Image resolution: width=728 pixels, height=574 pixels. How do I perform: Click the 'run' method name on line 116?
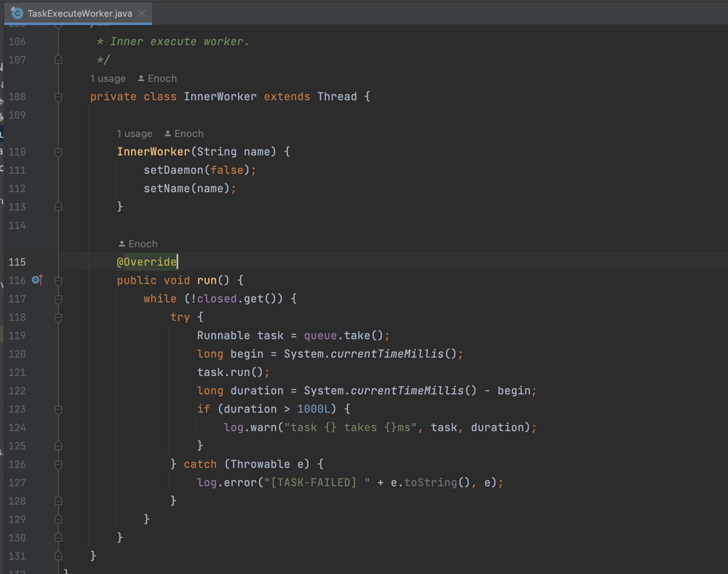(x=207, y=280)
